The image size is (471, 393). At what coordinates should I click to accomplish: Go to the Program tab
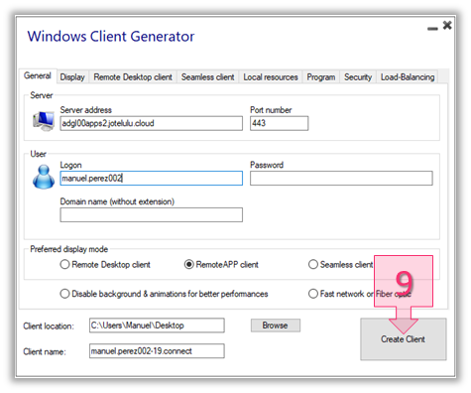321,77
